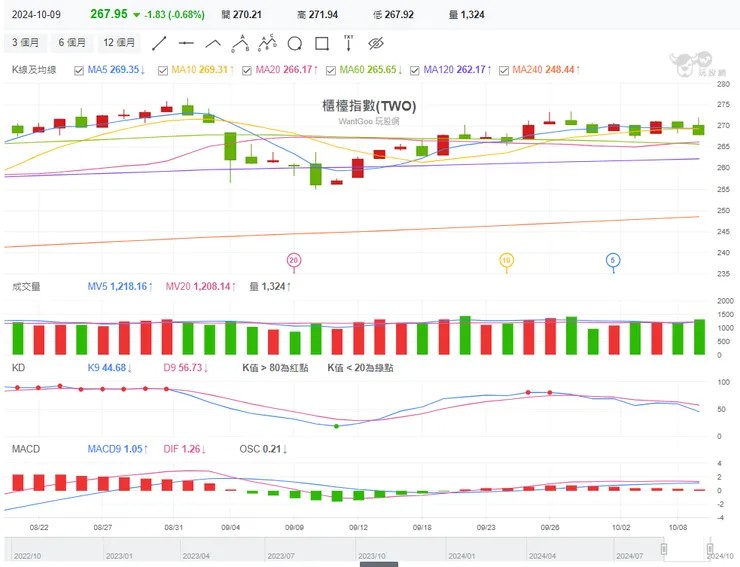This screenshot has width=740, height=567.
Task: Switch chart range to 12 個月
Action: point(119,42)
